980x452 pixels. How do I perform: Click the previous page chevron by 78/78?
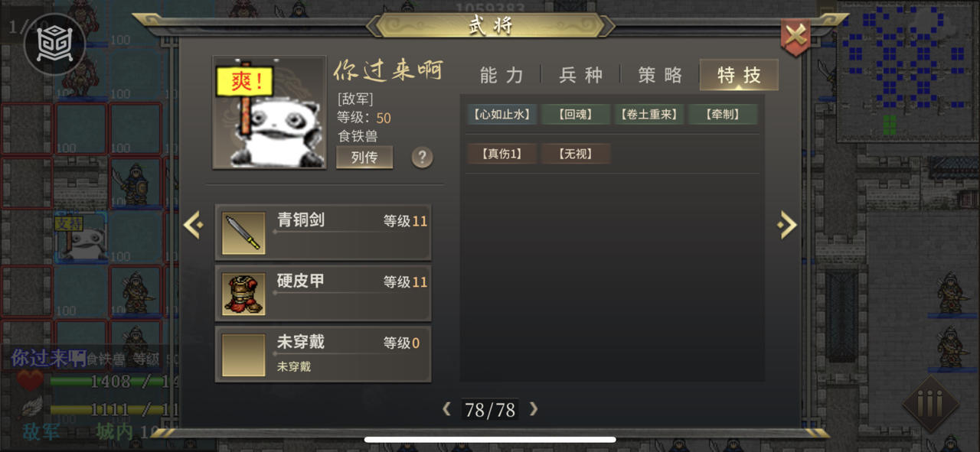click(x=447, y=409)
